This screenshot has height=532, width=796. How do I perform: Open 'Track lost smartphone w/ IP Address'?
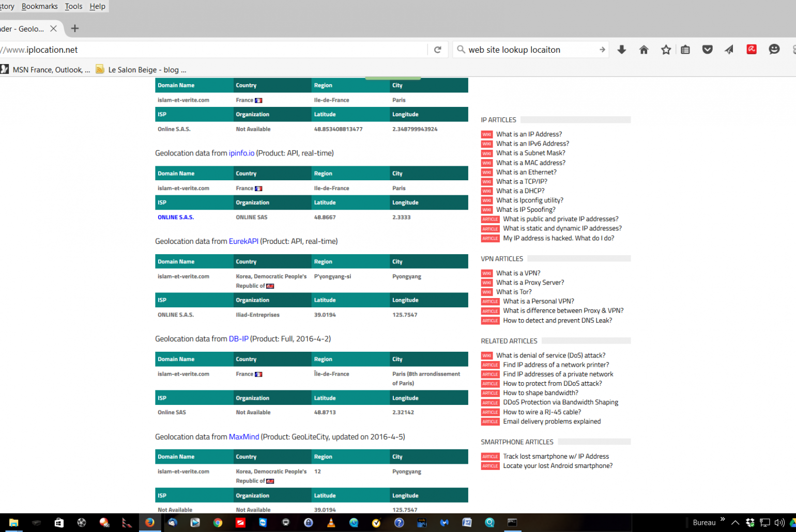[556, 457]
